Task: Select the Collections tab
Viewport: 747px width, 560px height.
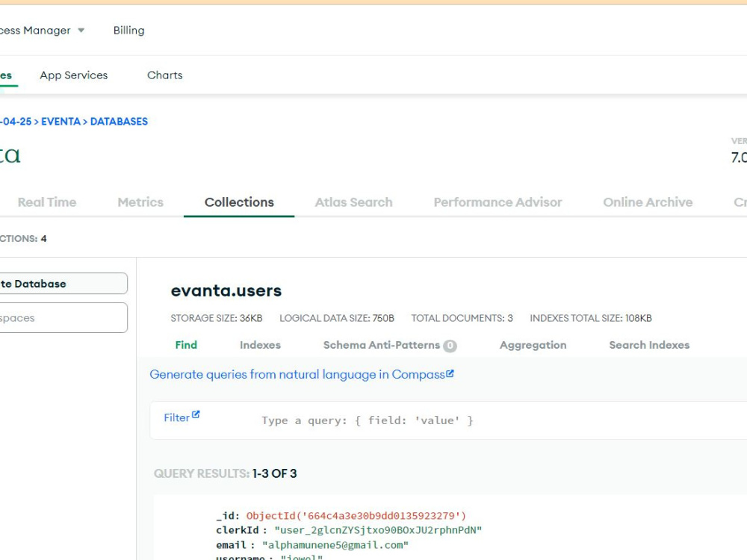Action: pos(239,202)
